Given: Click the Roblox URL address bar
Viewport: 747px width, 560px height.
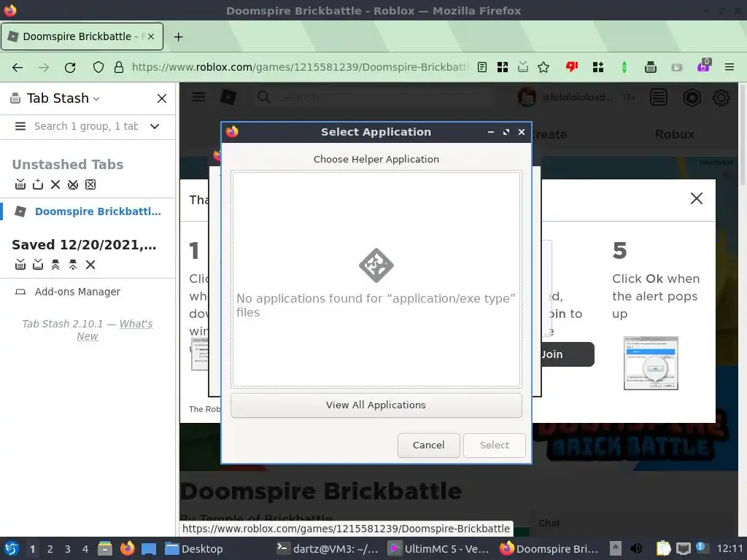Looking at the screenshot, I should coord(300,67).
